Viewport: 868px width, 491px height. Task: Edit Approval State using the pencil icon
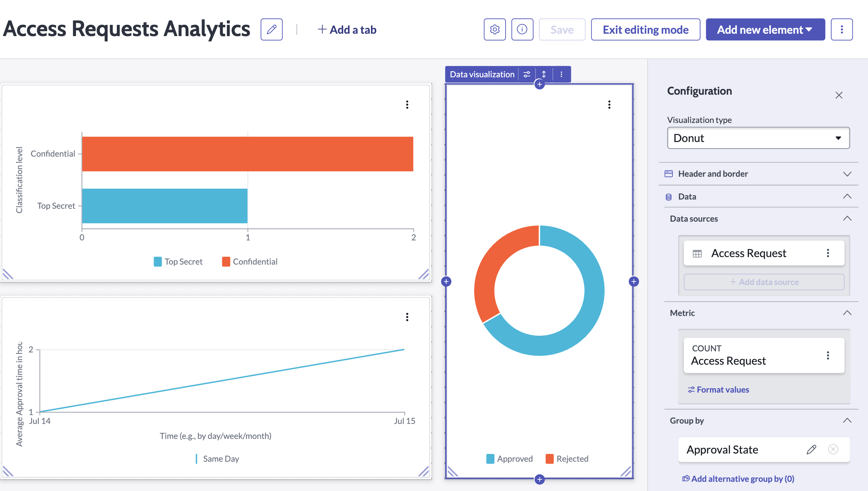[811, 449]
